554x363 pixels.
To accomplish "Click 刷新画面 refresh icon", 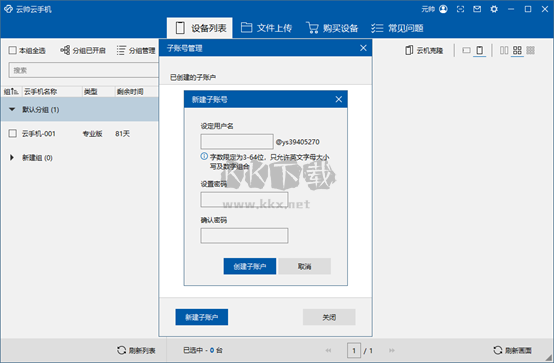I will [497, 350].
